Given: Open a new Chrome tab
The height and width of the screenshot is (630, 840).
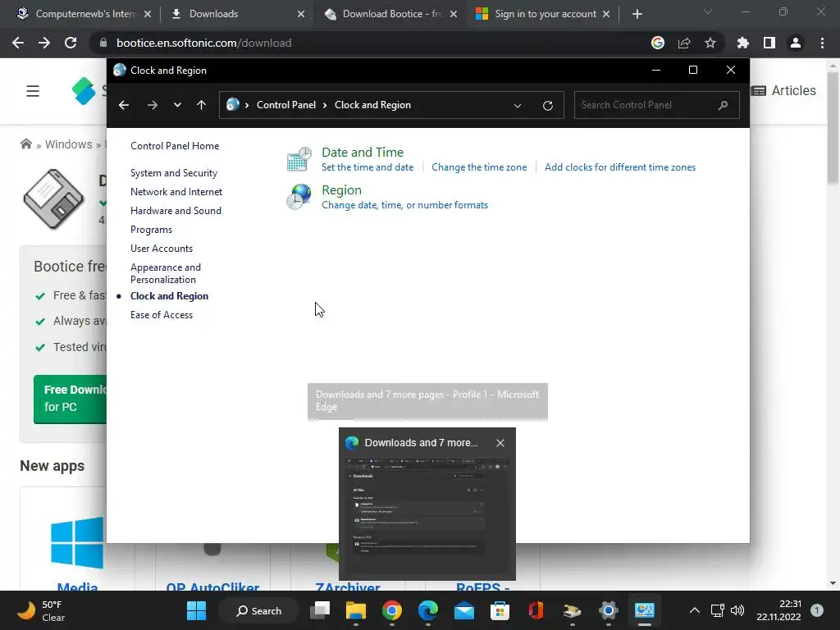Looking at the screenshot, I should [x=637, y=14].
